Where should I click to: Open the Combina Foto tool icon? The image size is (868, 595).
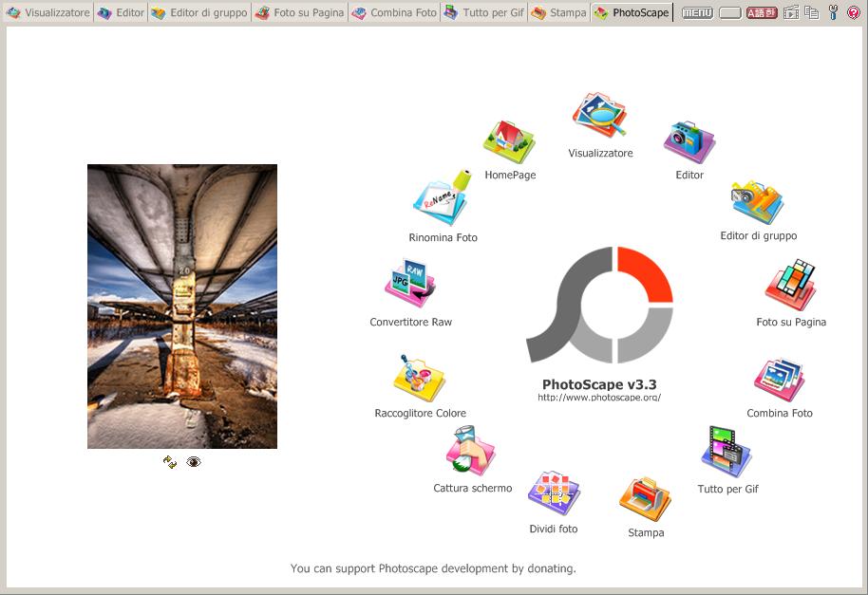779,381
